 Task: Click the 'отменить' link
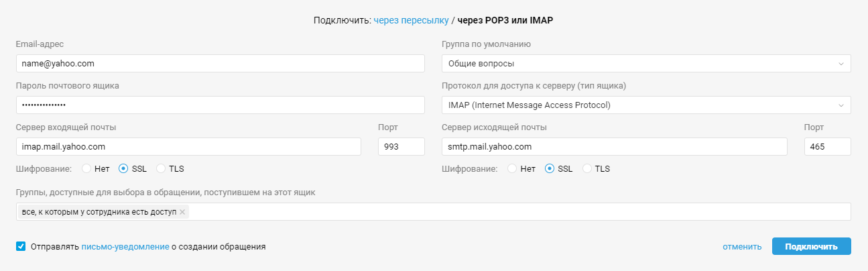pyautogui.click(x=741, y=247)
